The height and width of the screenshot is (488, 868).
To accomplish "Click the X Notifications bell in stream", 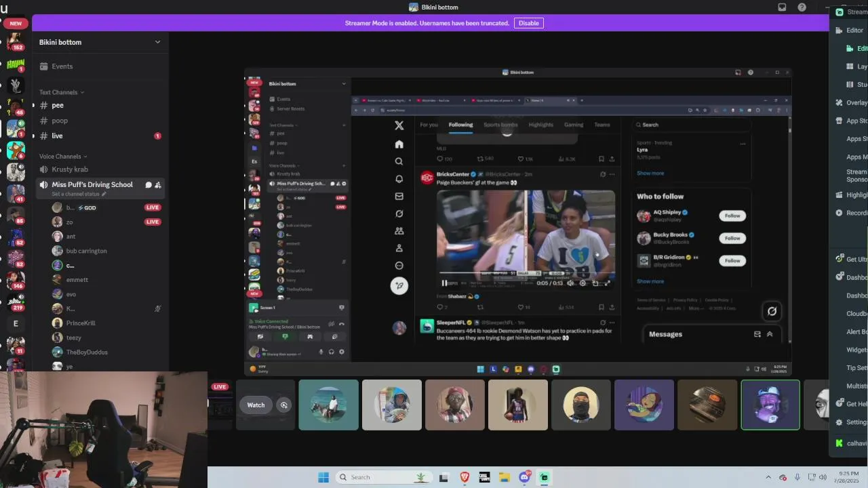I will pos(399,179).
